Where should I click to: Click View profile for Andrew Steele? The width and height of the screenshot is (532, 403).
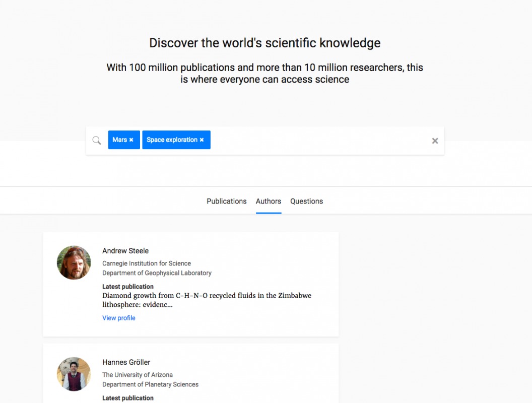coord(118,318)
